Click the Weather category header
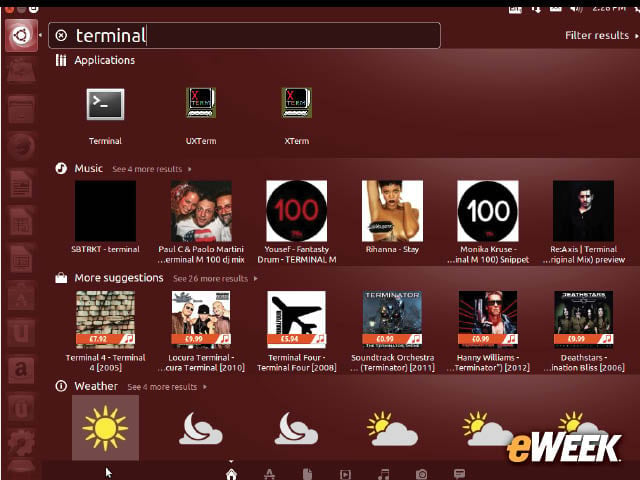 [96, 386]
